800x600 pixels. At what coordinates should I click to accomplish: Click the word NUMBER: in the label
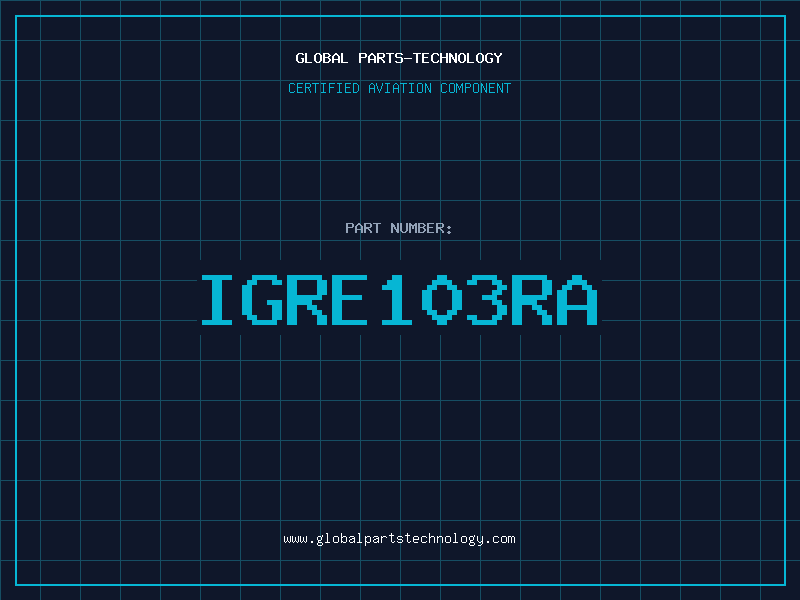click(421, 228)
